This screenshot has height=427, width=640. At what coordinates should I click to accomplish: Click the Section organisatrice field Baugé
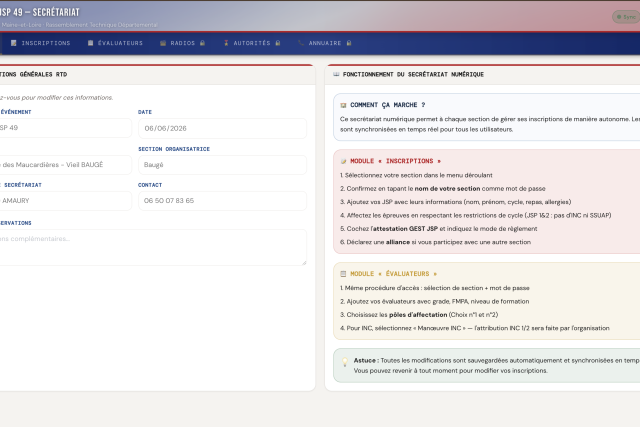(222, 165)
